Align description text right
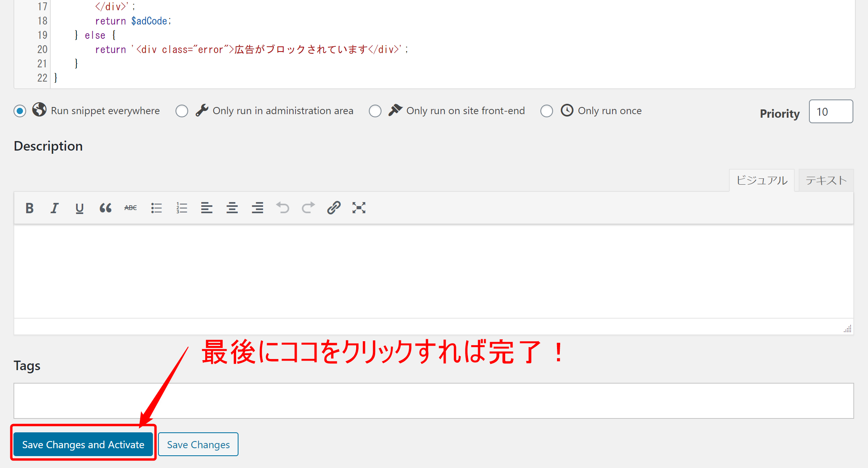868x468 pixels. (x=258, y=208)
